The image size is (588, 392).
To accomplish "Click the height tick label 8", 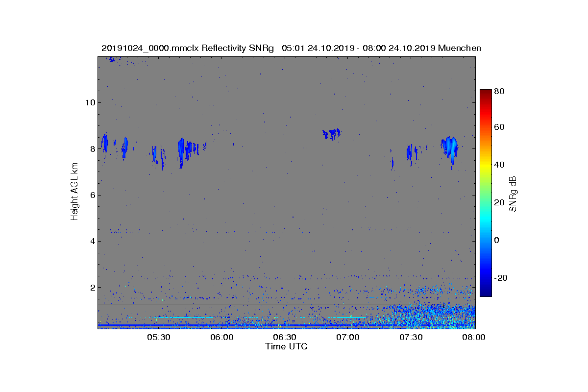I will 92,148.
